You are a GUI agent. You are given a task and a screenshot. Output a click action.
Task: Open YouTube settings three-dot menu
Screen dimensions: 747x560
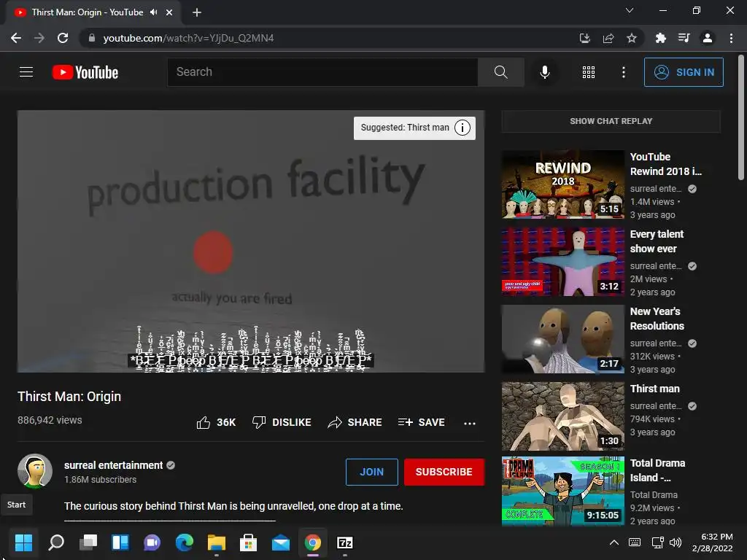coord(624,72)
